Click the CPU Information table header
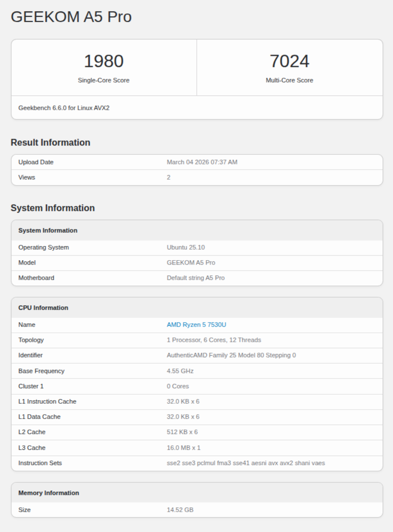 point(43,308)
